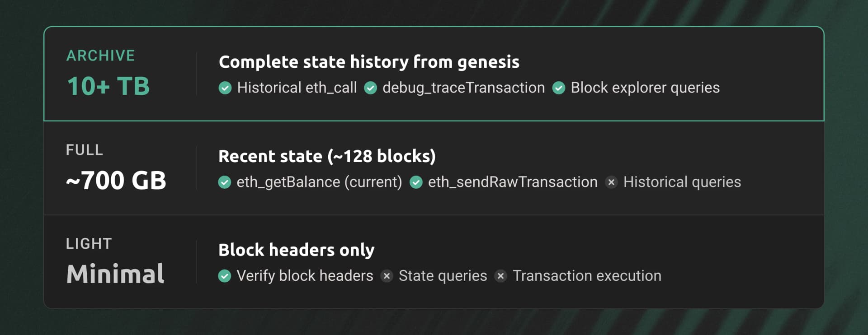This screenshot has height=335, width=868.
Task: Click the ~700 GB storage size
Action: [x=116, y=181]
